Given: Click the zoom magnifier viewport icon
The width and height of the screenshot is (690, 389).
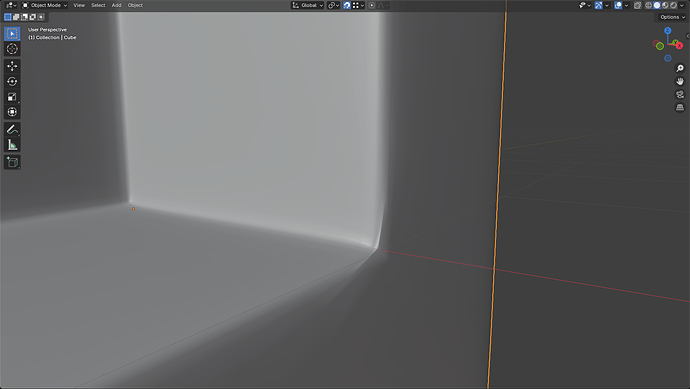Looking at the screenshot, I should click(680, 68).
